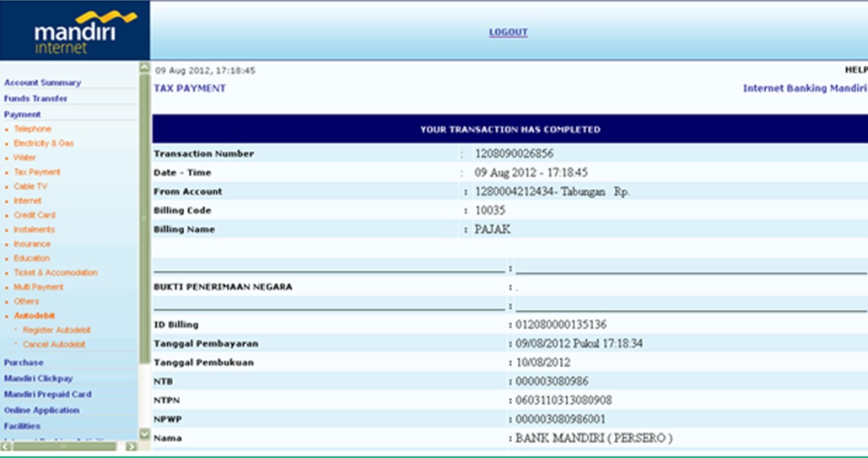Viewport: 868px width, 458px height.
Task: Select Cable TV payment option
Action: (30, 186)
